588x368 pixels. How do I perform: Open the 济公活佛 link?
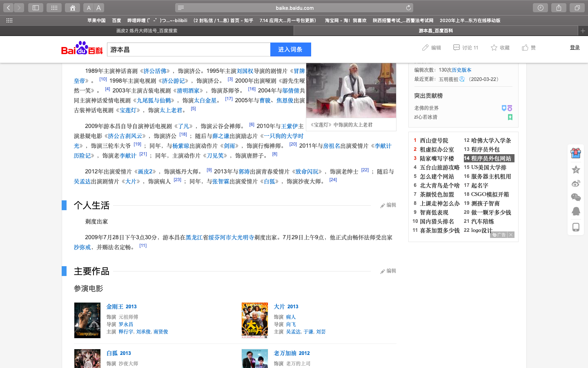[155, 71]
